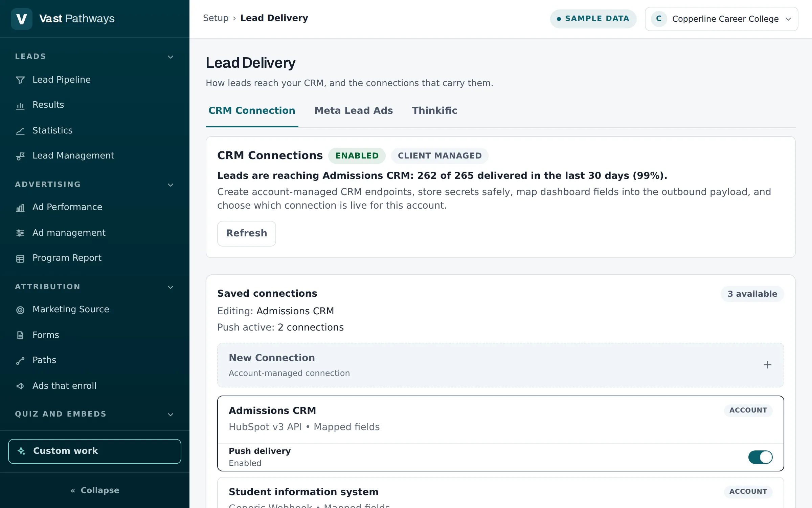The image size is (812, 508).
Task: Click the ACCOUNT tag on Admissions CRM
Action: coord(748,410)
